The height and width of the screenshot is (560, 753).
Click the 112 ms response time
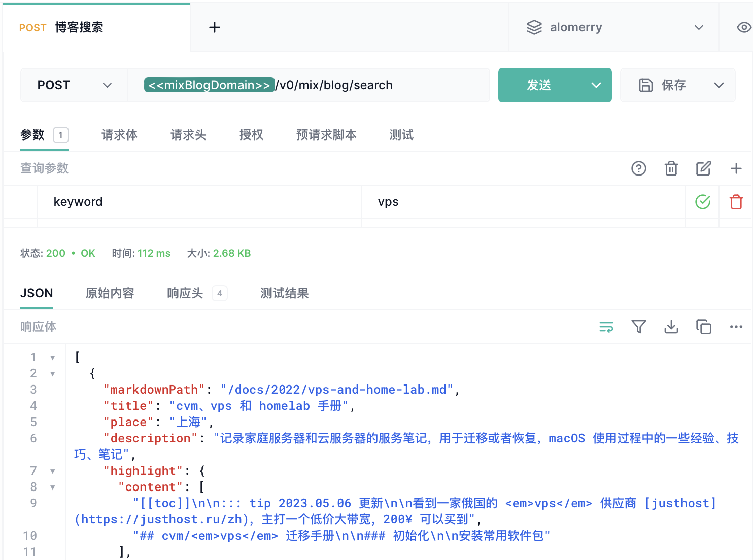point(154,253)
